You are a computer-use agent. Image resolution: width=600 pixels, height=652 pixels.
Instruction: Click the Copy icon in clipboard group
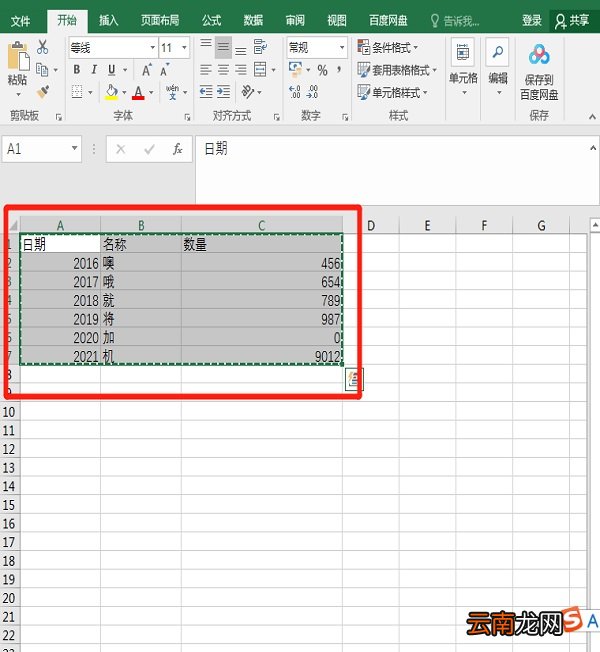click(42, 69)
